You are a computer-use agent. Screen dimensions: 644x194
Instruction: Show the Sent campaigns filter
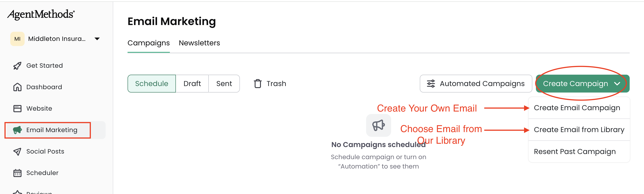[x=224, y=84]
